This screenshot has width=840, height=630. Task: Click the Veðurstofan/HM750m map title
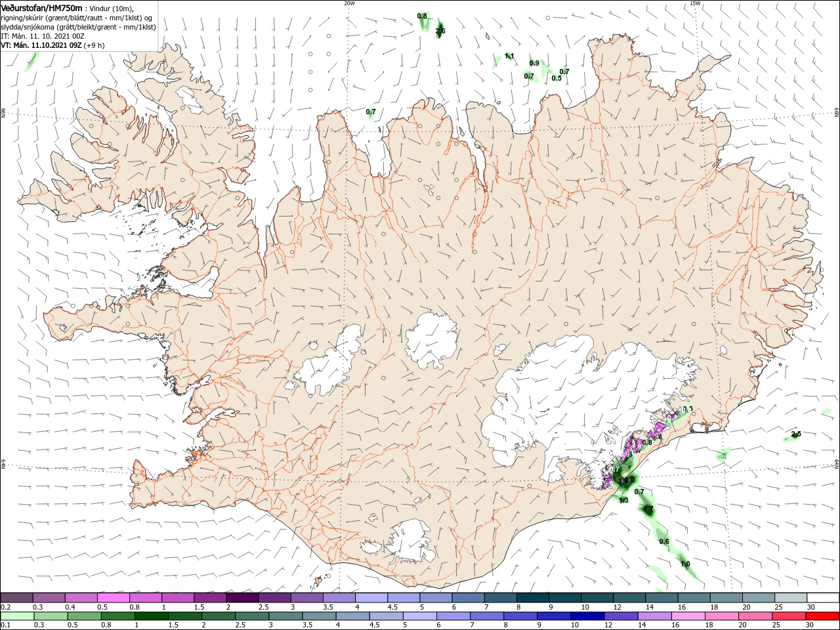(x=42, y=7)
